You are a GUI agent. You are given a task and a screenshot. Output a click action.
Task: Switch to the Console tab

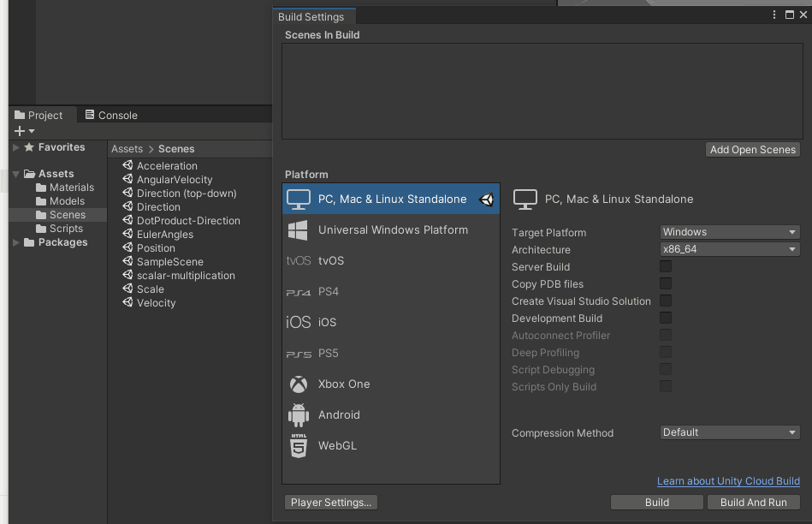click(x=111, y=116)
